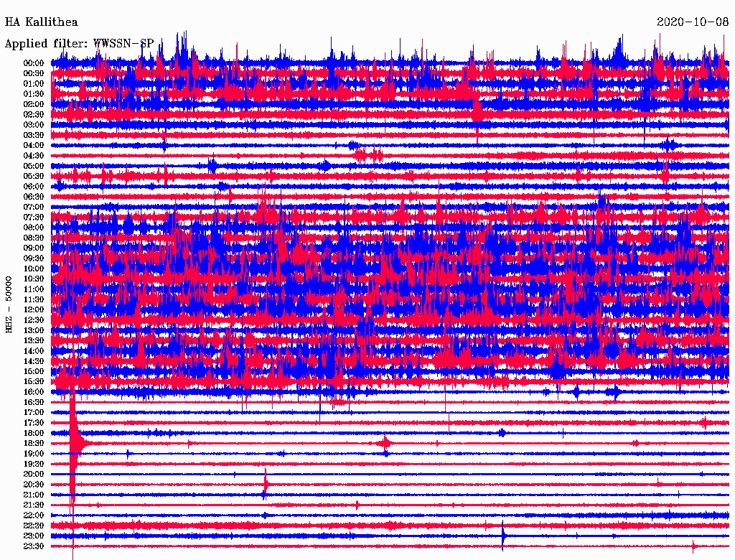Screen dimensions: 735x560
Task: Select the 22:00 time row label
Action: [x=34, y=515]
